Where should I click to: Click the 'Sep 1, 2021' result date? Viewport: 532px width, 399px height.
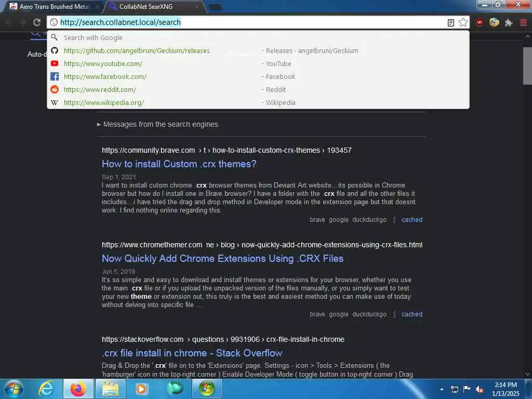(x=119, y=177)
